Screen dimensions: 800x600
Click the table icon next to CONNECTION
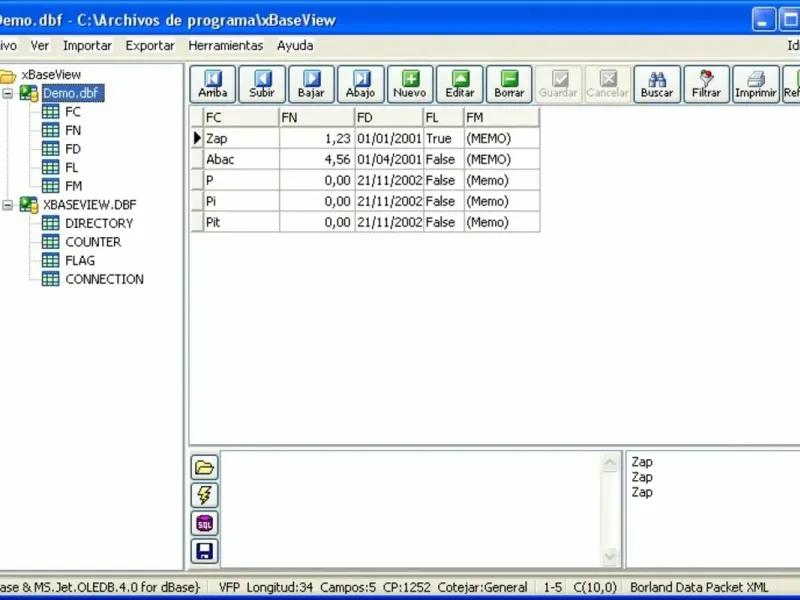click(x=51, y=279)
